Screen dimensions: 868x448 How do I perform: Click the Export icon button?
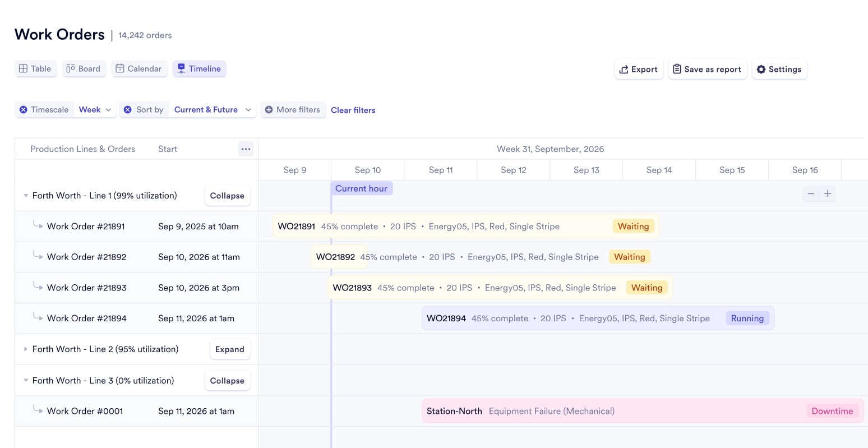[x=624, y=69]
